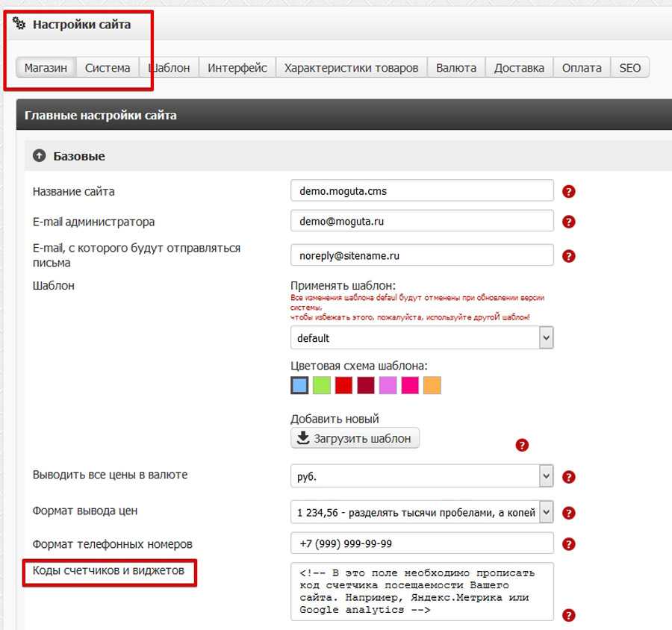Click help icon next to counter codes textarea

[569, 615]
